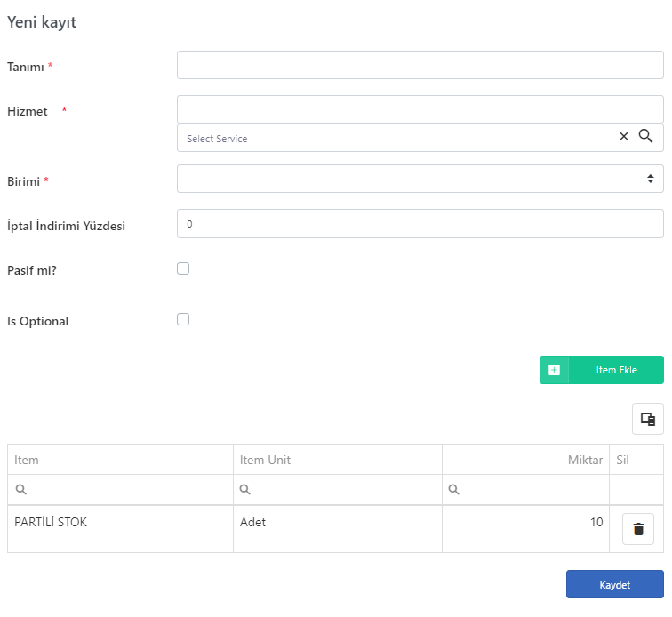This screenshot has width=672, height=617.
Task: Click the search icon in Item Unit filter
Action: pos(244,489)
